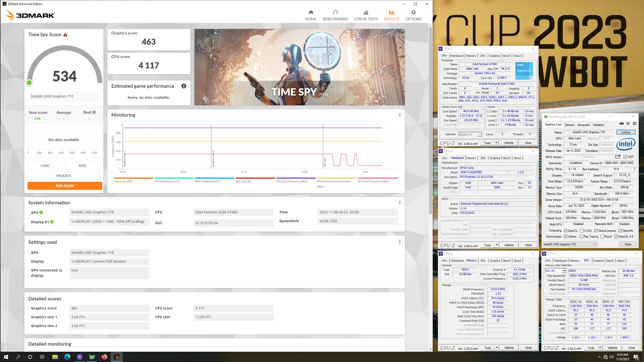Screen dimensions: 644x362
Task: Toggle the DirectML checkbox
Action: coord(620,231)
